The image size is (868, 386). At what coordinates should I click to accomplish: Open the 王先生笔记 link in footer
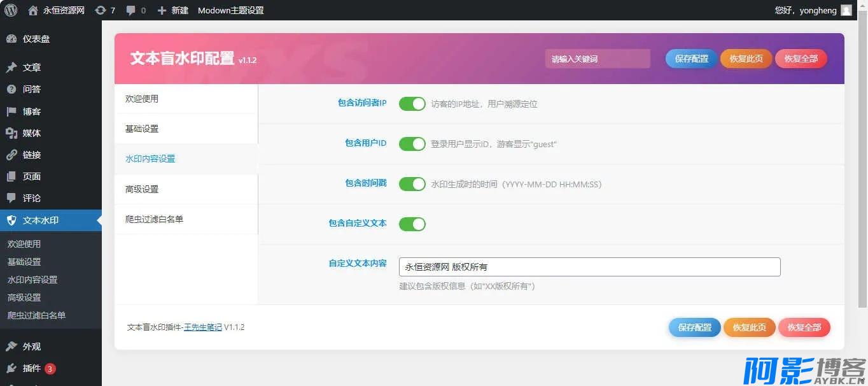[203, 327]
